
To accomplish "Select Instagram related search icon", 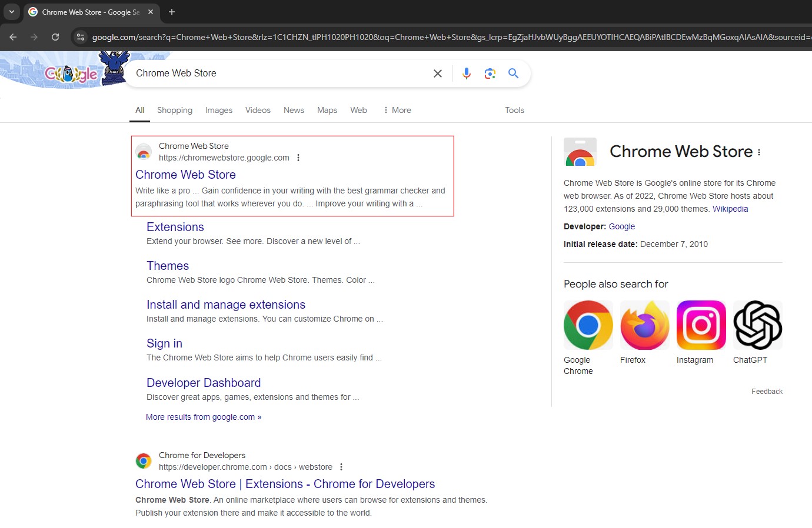I will coord(701,325).
